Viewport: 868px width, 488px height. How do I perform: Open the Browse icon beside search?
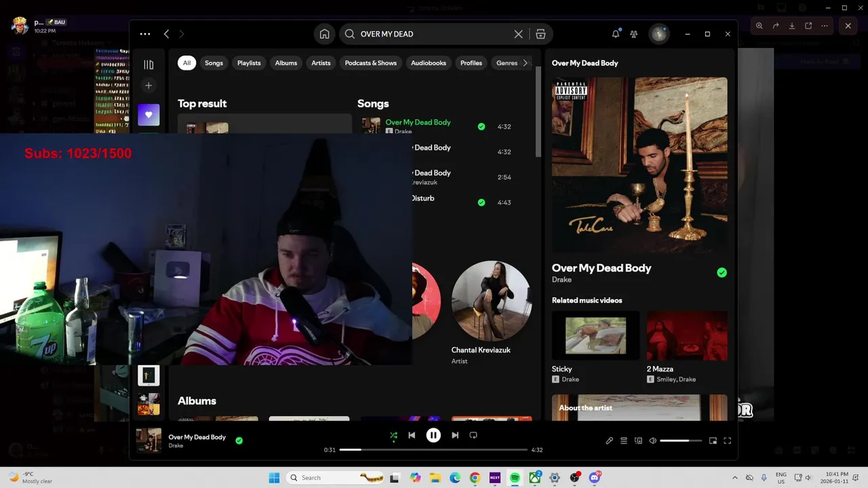click(540, 34)
